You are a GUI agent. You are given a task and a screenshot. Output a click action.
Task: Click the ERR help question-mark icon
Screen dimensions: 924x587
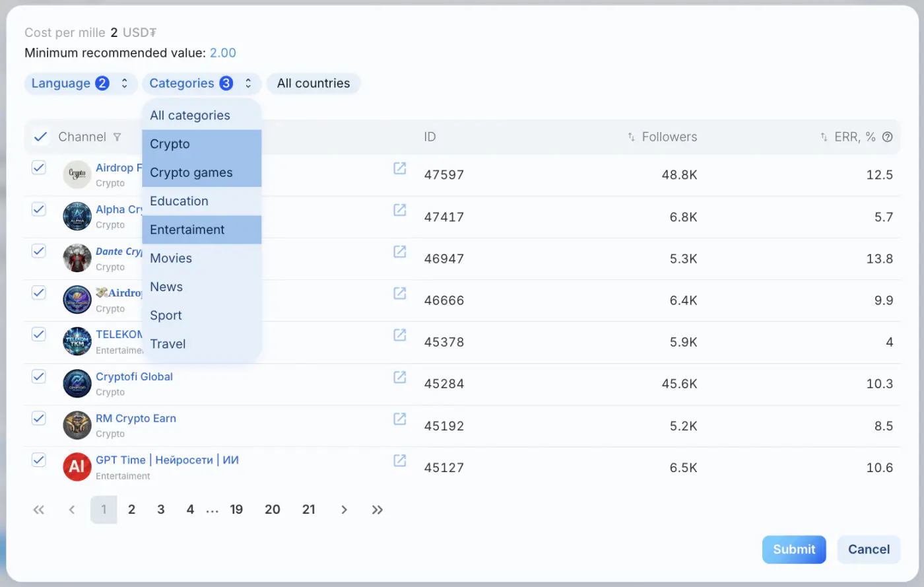click(888, 137)
